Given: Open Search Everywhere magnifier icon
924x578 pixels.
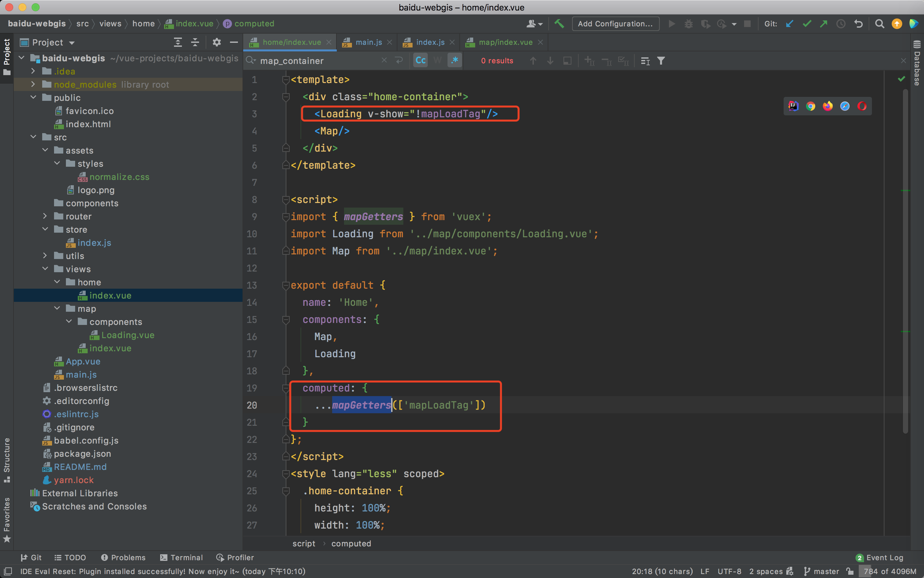Looking at the screenshot, I should point(879,24).
